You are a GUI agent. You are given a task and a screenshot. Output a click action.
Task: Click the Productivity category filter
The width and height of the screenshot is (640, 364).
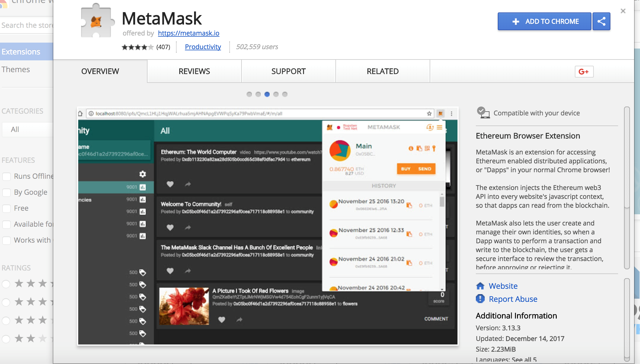point(203,46)
